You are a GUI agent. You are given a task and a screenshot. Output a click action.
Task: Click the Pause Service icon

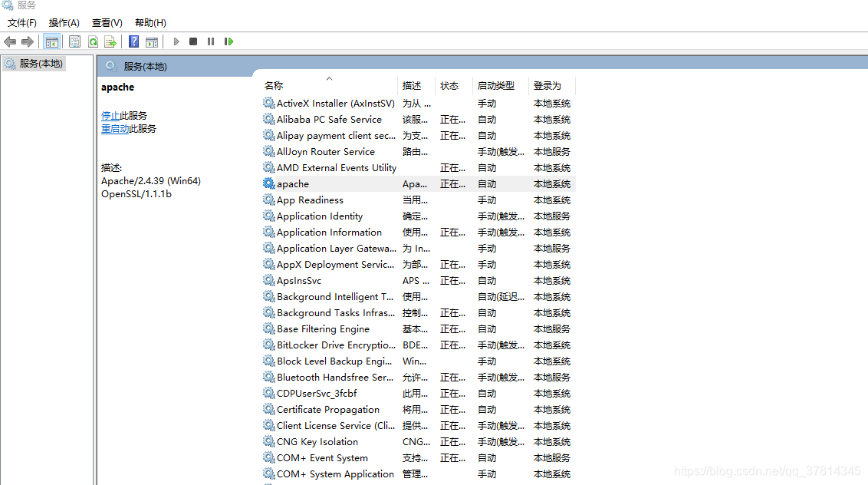211,41
